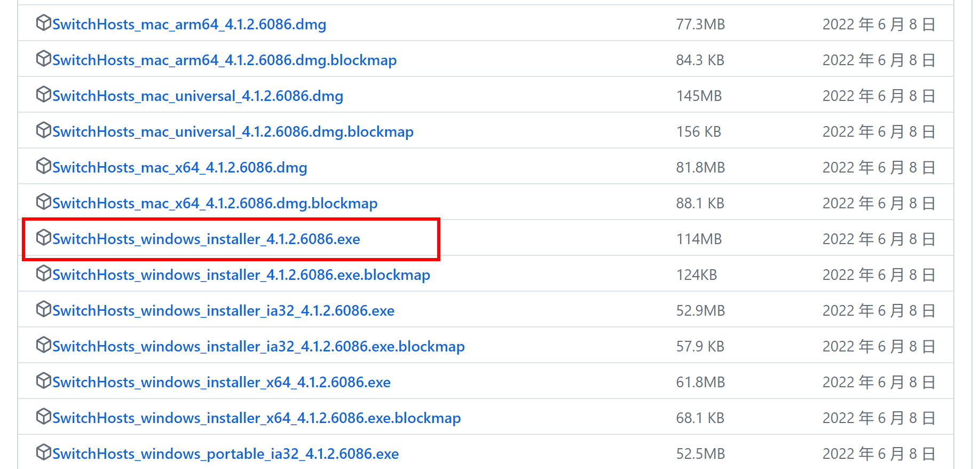
Task: Click the date in the 145MB row
Action: click(x=879, y=96)
